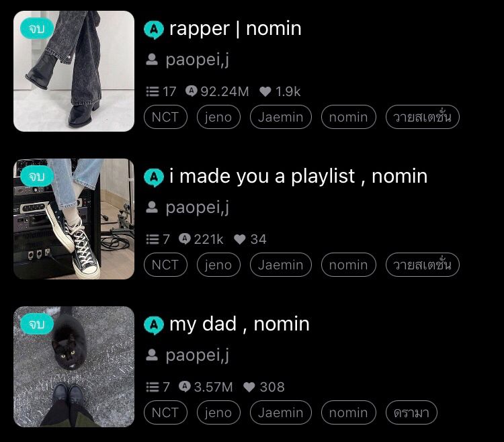The width and height of the screenshot is (504, 442).
Task: Click the จบ badge on the black boots cover
Action: (x=37, y=29)
